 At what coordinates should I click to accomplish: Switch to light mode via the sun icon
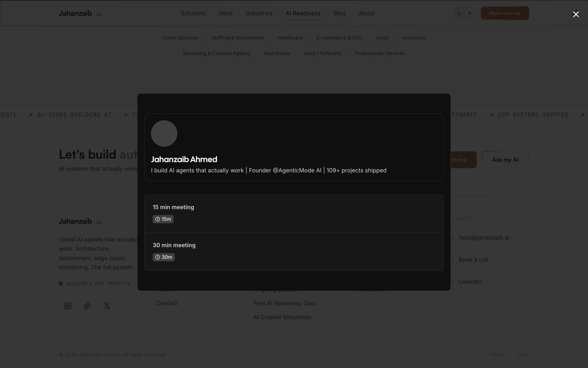coord(469,13)
